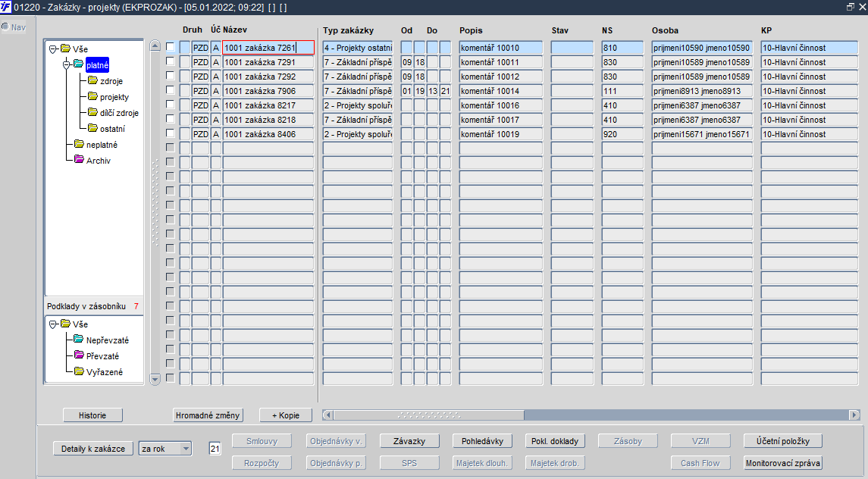This screenshot has height=479, width=868.
Task: Check the box for zakázka 7261
Action: (171, 47)
